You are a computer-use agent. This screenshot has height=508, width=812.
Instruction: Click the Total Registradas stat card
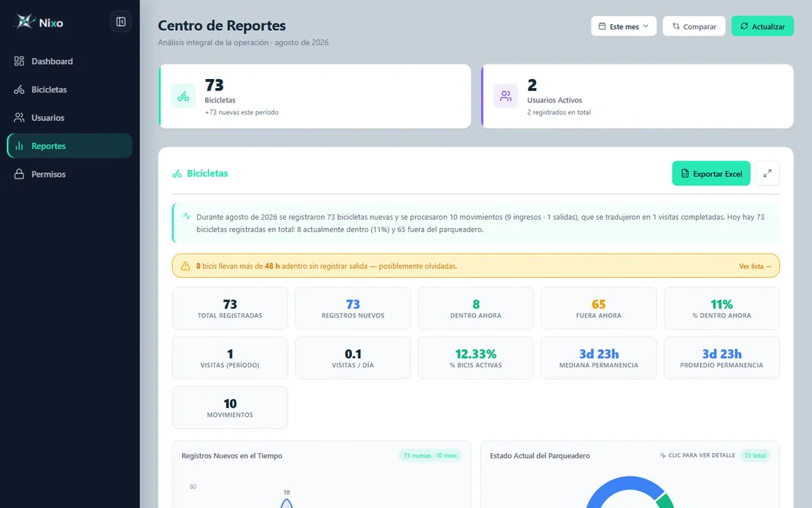[230, 309]
